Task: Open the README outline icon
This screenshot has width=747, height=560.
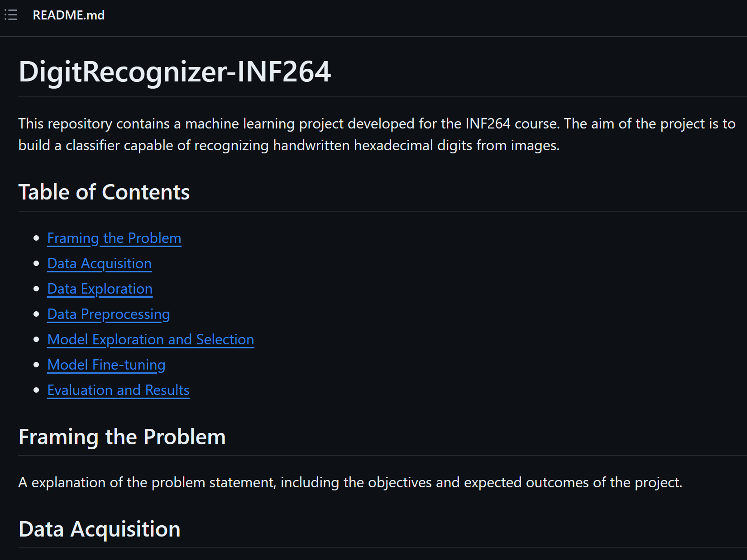Action: (11, 15)
